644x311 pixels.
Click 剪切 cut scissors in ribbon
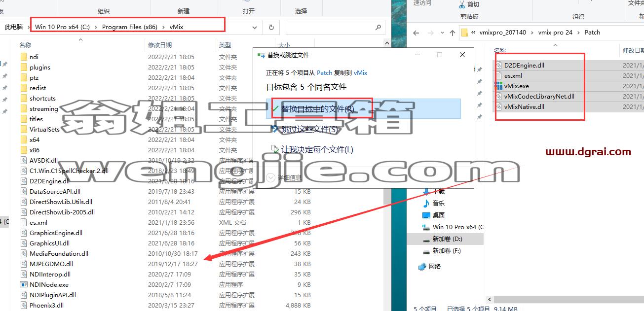point(468,4)
